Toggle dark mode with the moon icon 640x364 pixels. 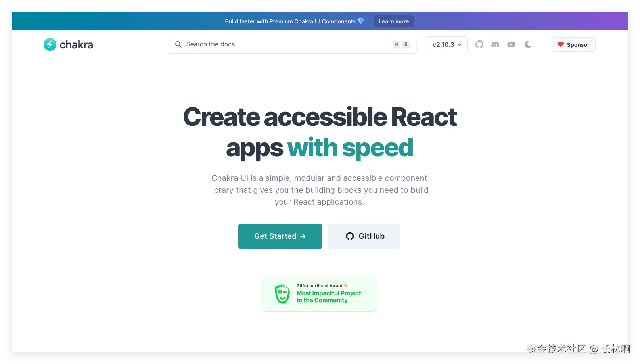528,44
